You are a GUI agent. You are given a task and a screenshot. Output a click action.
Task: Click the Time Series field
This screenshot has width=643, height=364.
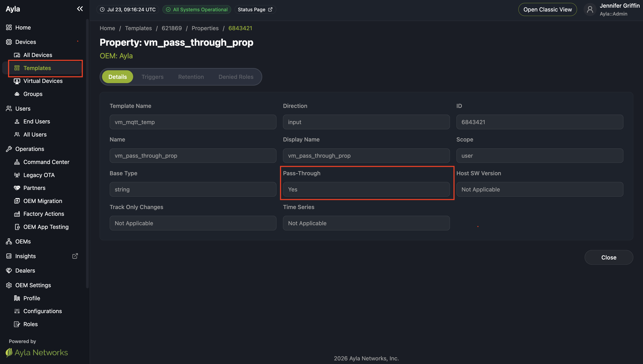366,223
